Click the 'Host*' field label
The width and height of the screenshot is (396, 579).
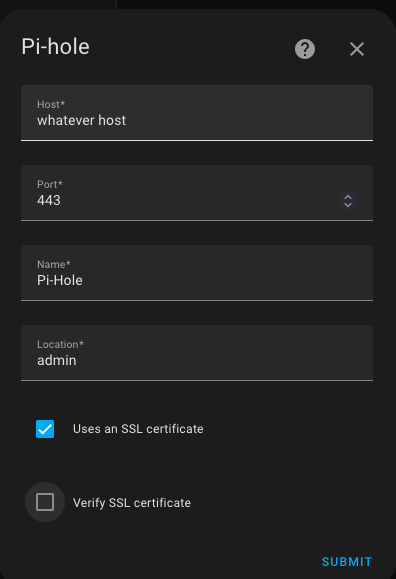(51, 105)
